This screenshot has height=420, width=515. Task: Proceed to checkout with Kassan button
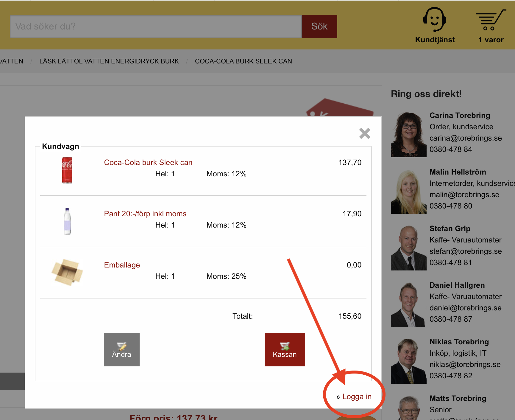[x=285, y=350]
